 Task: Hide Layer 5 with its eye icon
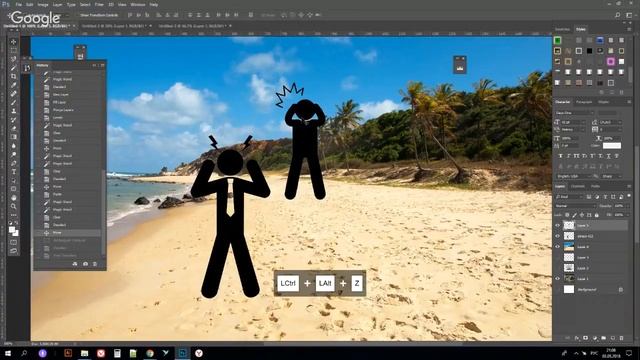coord(558,225)
